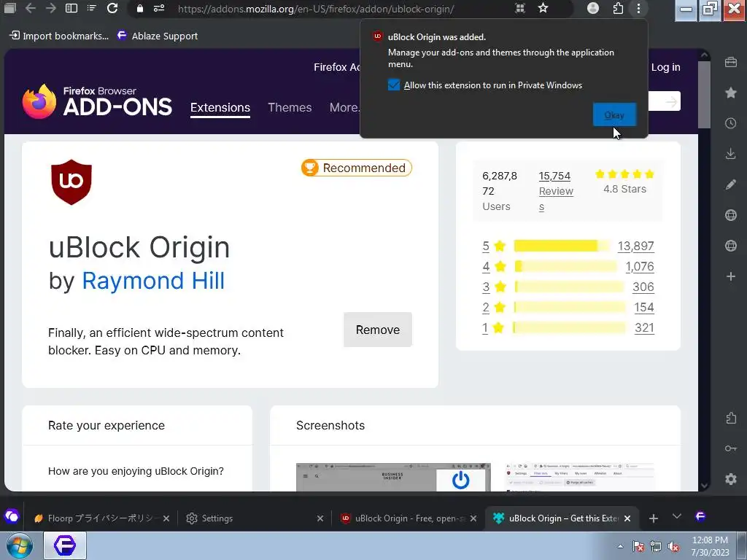747x560 pixels.
Task: Reload the page with the refresh icon
Action: point(112,8)
